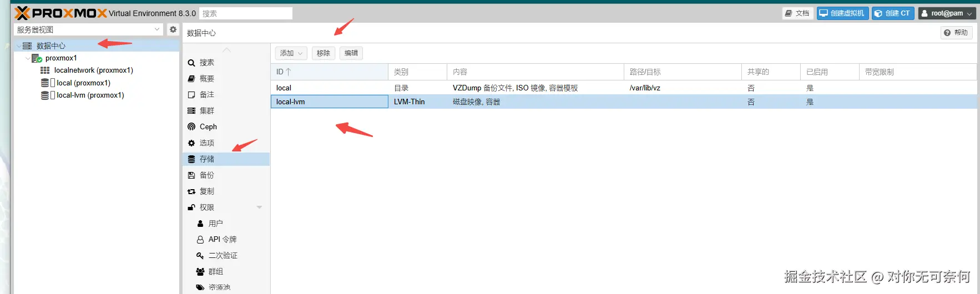The height and width of the screenshot is (294, 980).
Task: Click the Help button
Action: tap(956, 33)
